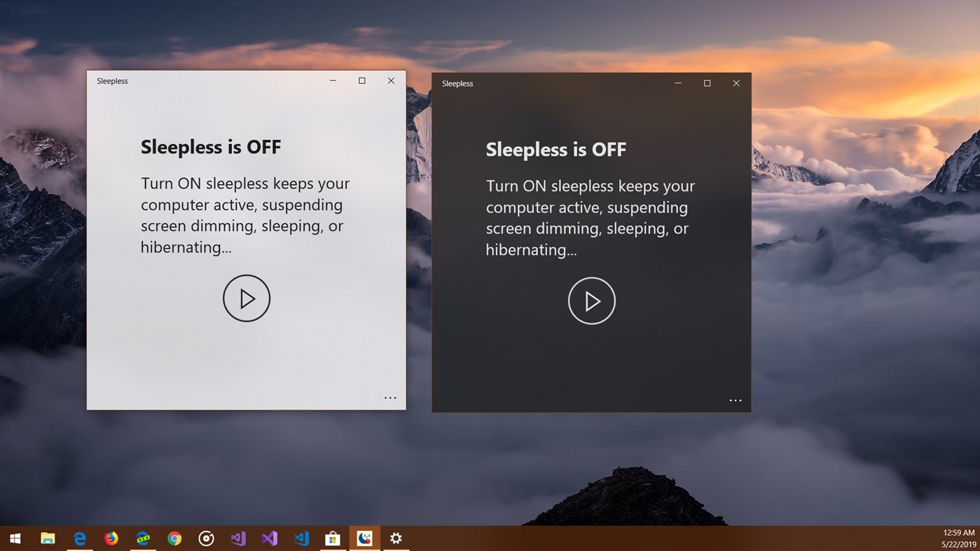
Task: Launch Visual Studio Code
Action: point(301,538)
